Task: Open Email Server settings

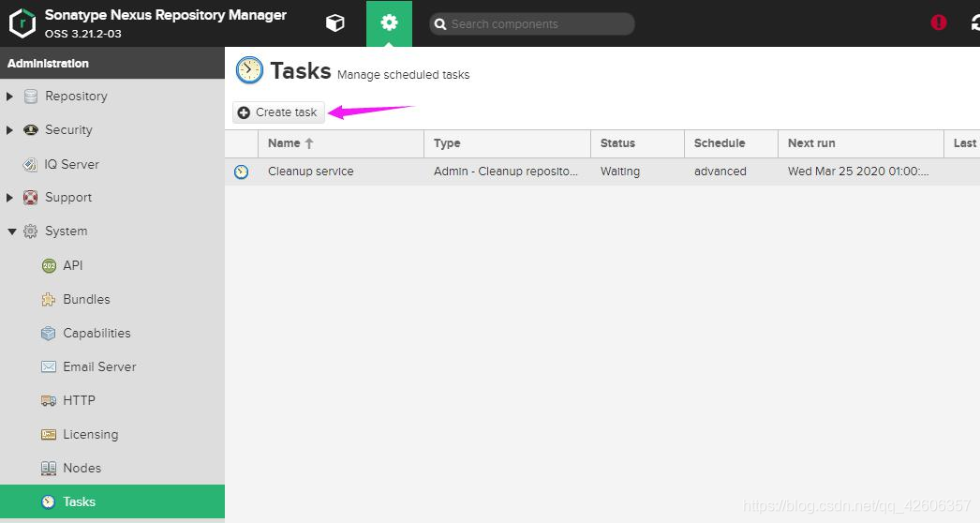Action: [99, 367]
